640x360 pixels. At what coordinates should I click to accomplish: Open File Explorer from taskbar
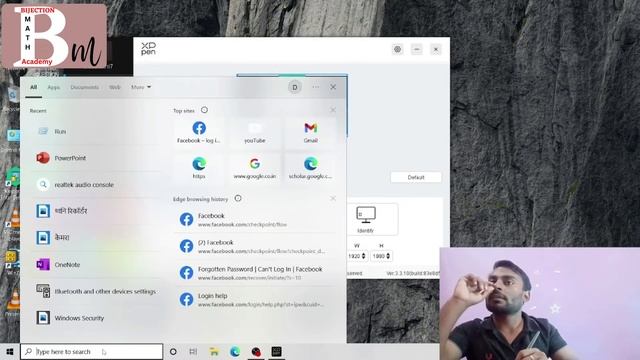tap(214, 351)
